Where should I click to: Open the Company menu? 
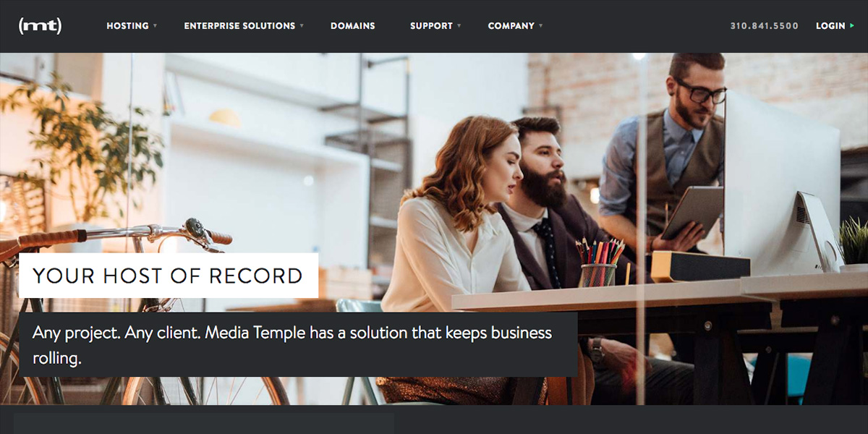click(511, 26)
